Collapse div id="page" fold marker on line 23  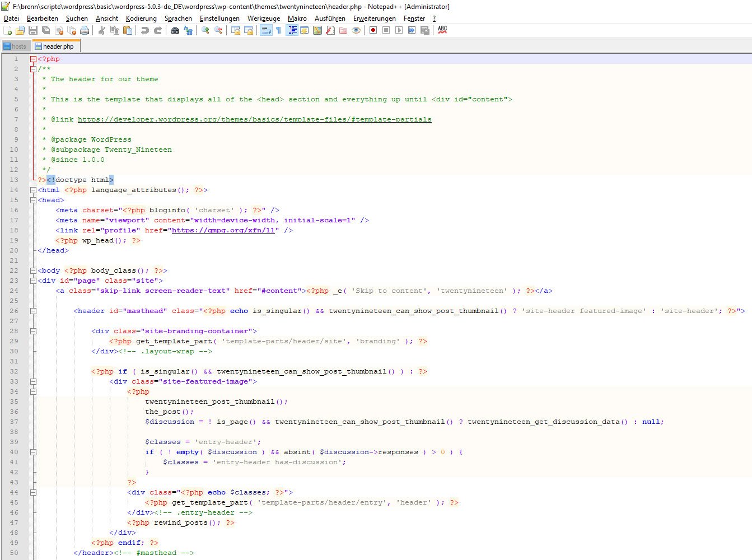point(33,281)
